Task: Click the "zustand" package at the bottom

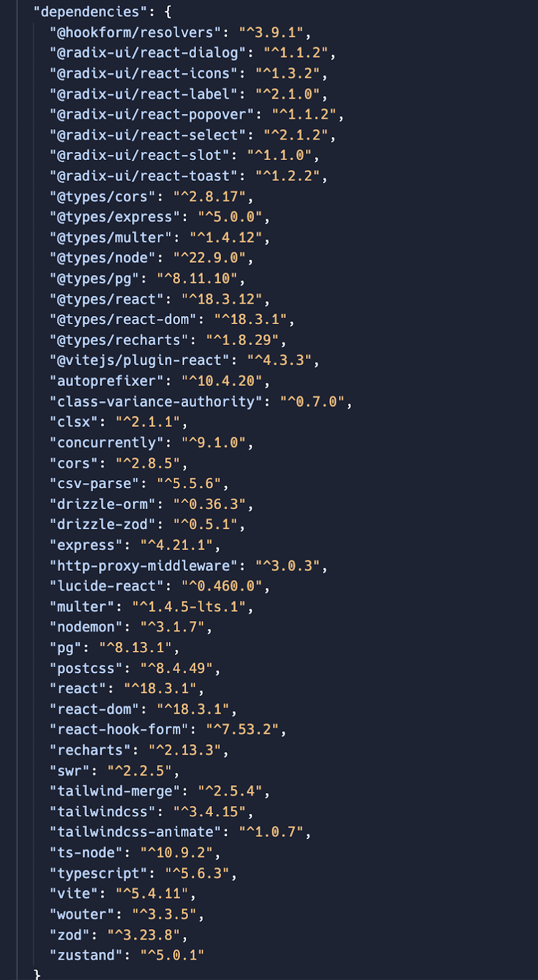Action: pos(86,955)
